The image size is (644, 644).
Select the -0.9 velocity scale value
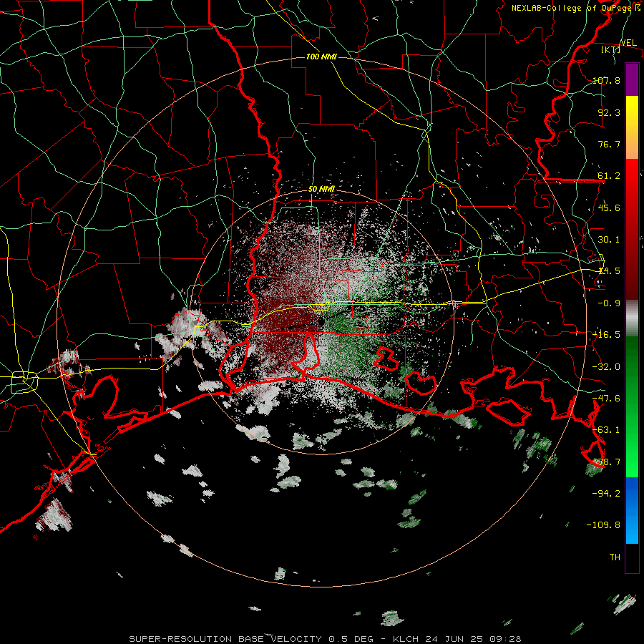(x=609, y=303)
